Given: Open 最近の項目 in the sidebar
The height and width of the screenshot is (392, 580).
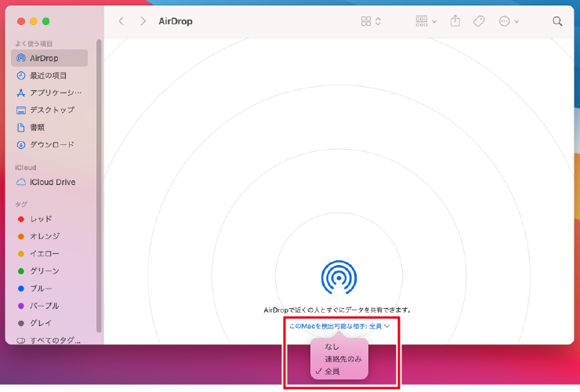Looking at the screenshot, I should pos(49,75).
